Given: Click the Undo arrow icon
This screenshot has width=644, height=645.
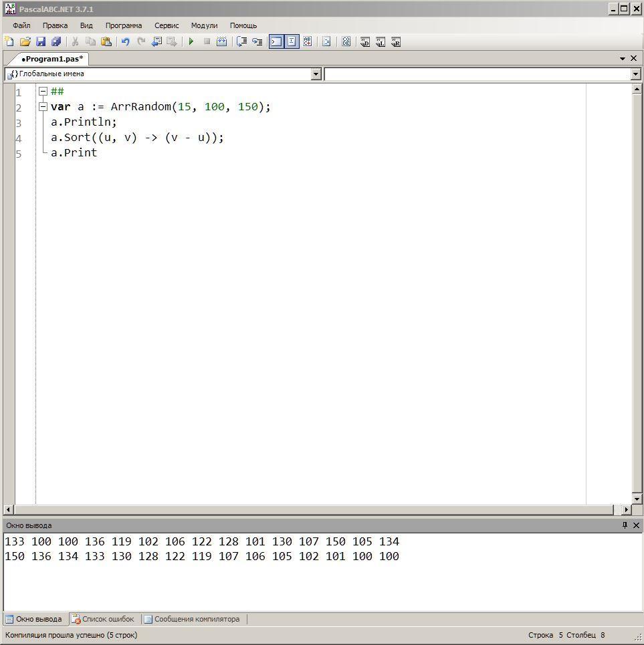Looking at the screenshot, I should (x=125, y=41).
